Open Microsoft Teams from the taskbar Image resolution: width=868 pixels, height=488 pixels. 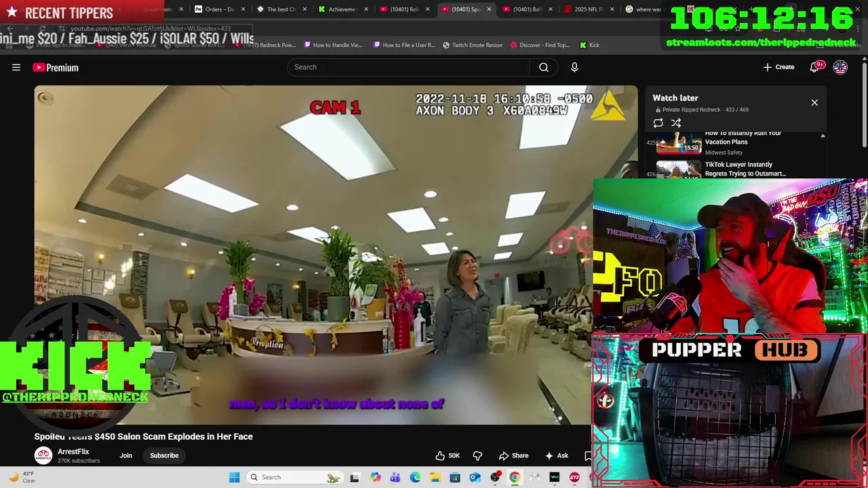[395, 477]
